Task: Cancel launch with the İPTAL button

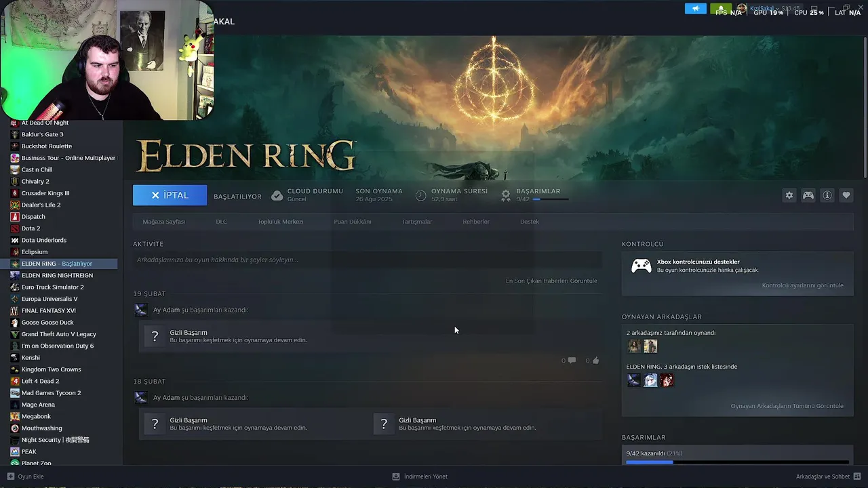Action: click(170, 195)
